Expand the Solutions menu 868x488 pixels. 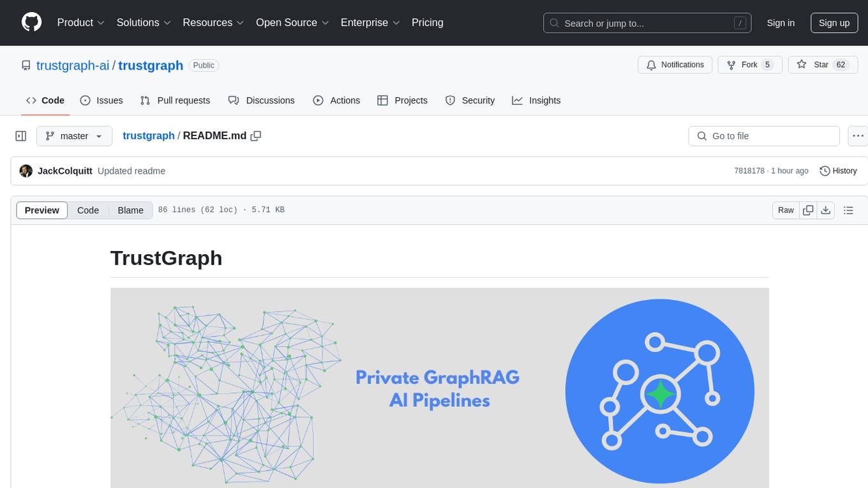click(x=144, y=22)
